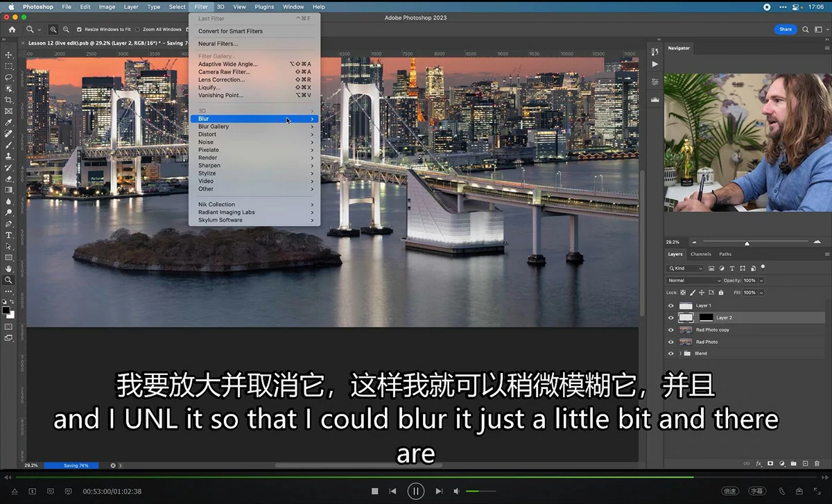Select the Move tool
The image size is (832, 504).
click(8, 55)
